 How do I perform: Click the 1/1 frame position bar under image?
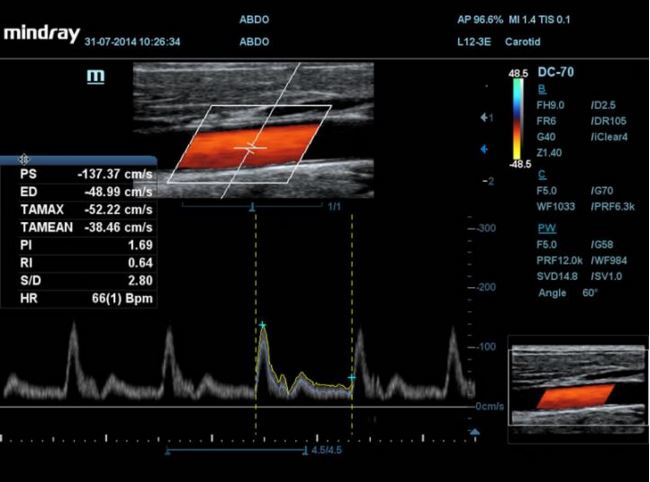click(260, 204)
